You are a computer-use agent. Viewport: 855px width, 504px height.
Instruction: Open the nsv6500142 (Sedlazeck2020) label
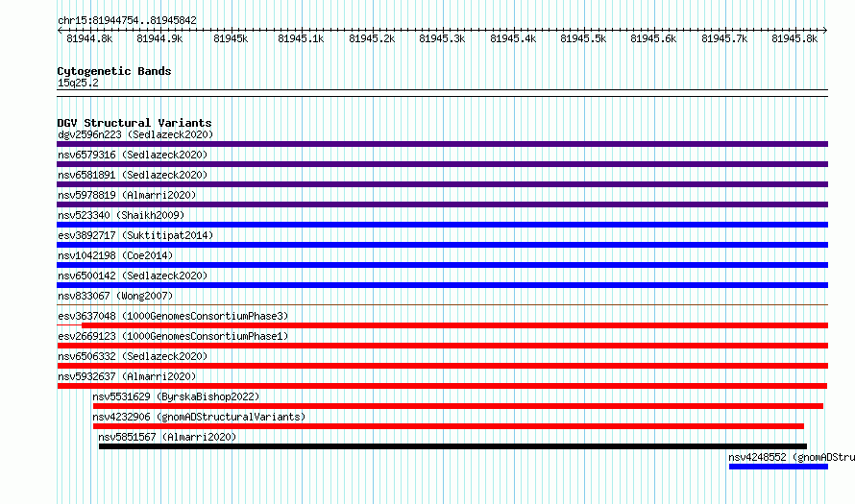[133, 276]
